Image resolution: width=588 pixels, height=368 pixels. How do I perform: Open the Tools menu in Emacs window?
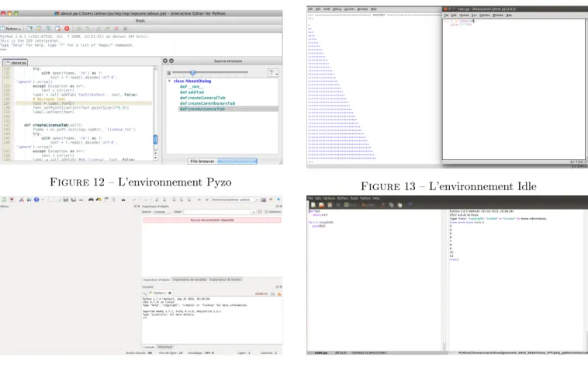[x=354, y=199]
